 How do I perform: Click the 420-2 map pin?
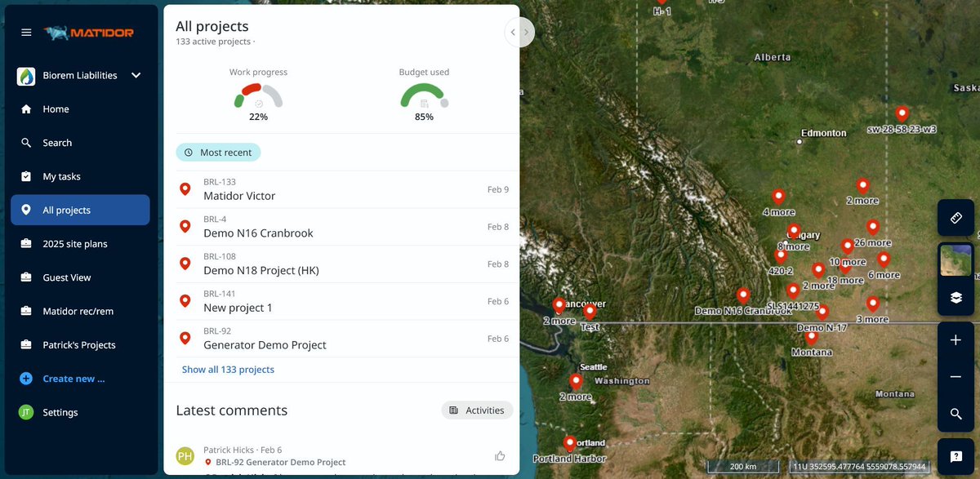(781, 256)
